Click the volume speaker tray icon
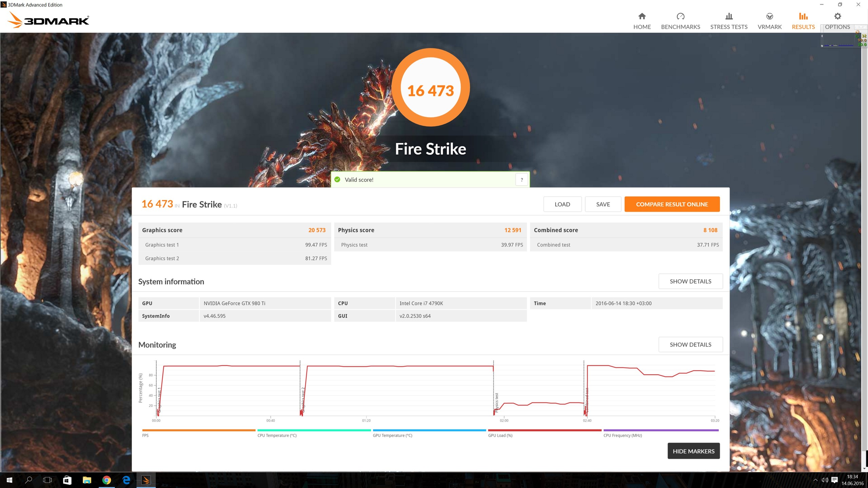The image size is (868, 488). (825, 480)
